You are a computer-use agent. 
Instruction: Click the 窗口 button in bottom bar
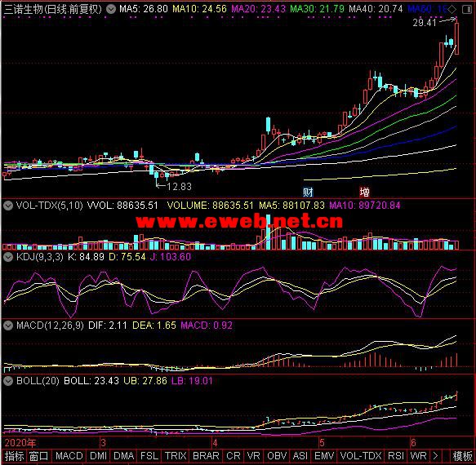38,456
